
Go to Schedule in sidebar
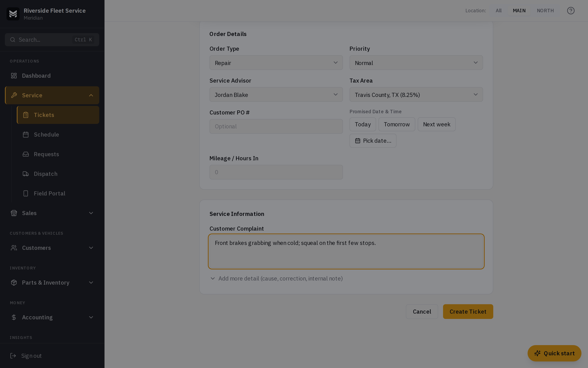pos(58,135)
